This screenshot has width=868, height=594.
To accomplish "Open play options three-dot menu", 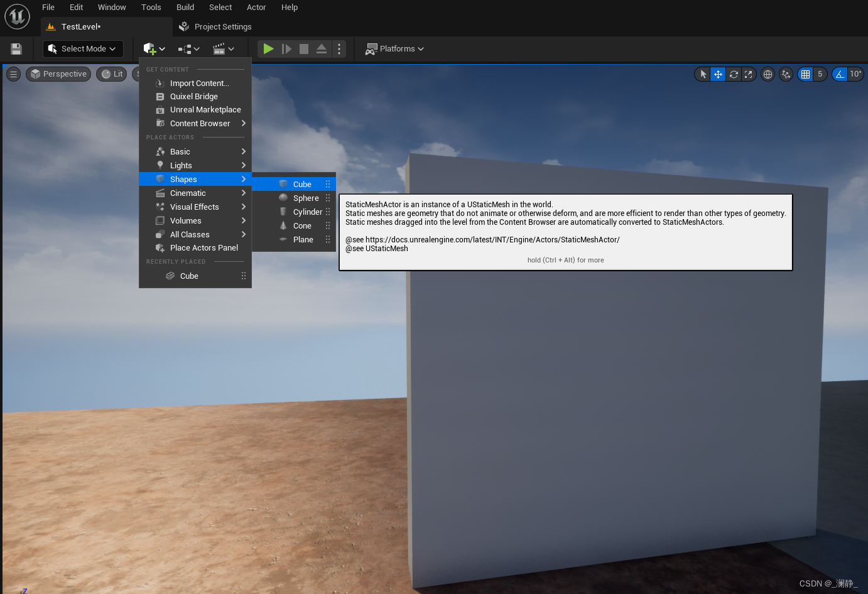I will [x=339, y=49].
